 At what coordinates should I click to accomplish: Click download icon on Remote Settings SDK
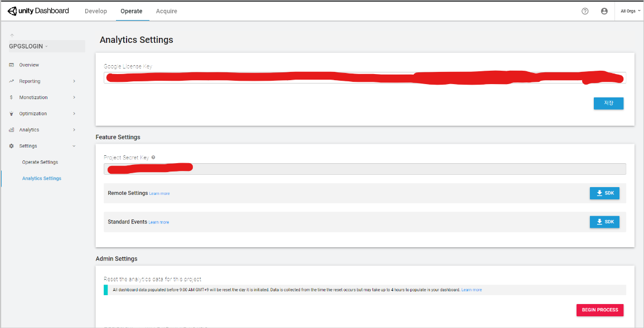click(599, 193)
